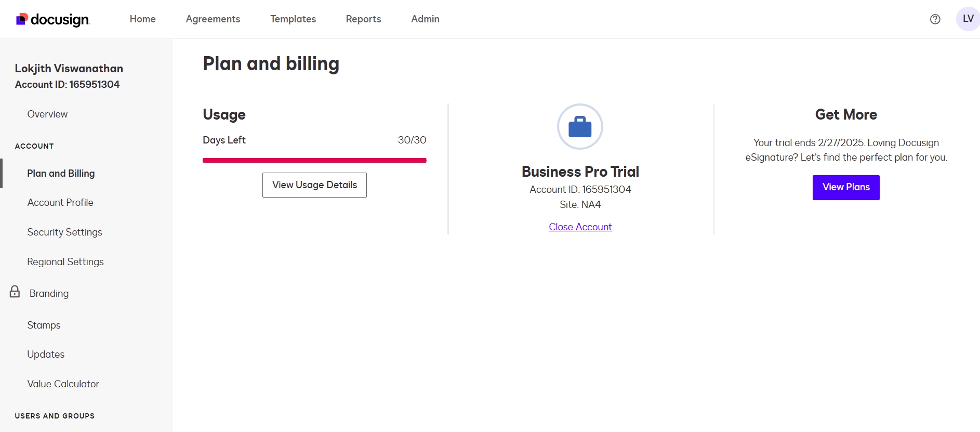This screenshot has height=432, width=980.
Task: Select Plan and Billing in sidebar
Action: tap(61, 174)
